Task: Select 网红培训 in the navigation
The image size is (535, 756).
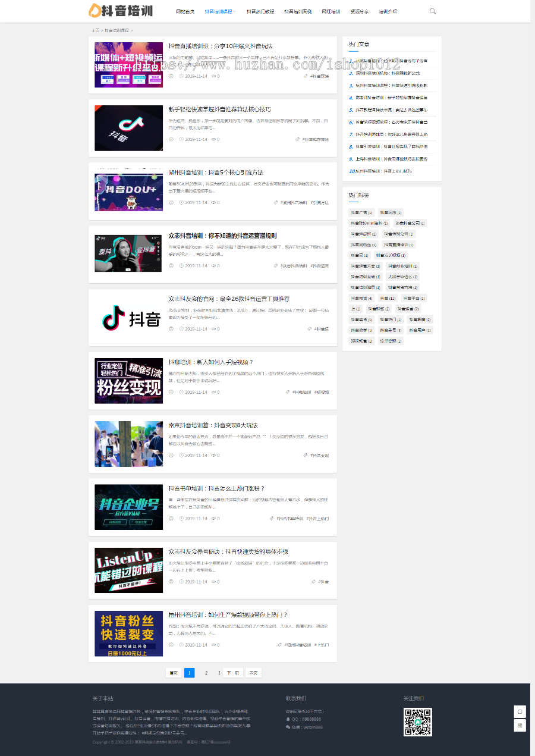Action: [331, 11]
